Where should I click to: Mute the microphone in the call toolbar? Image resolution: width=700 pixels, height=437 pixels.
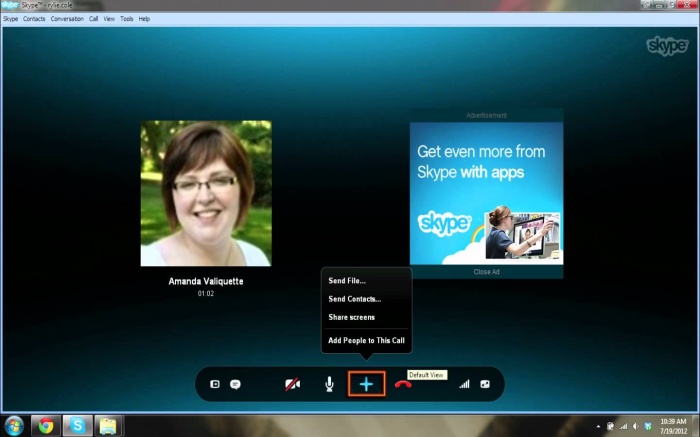329,384
